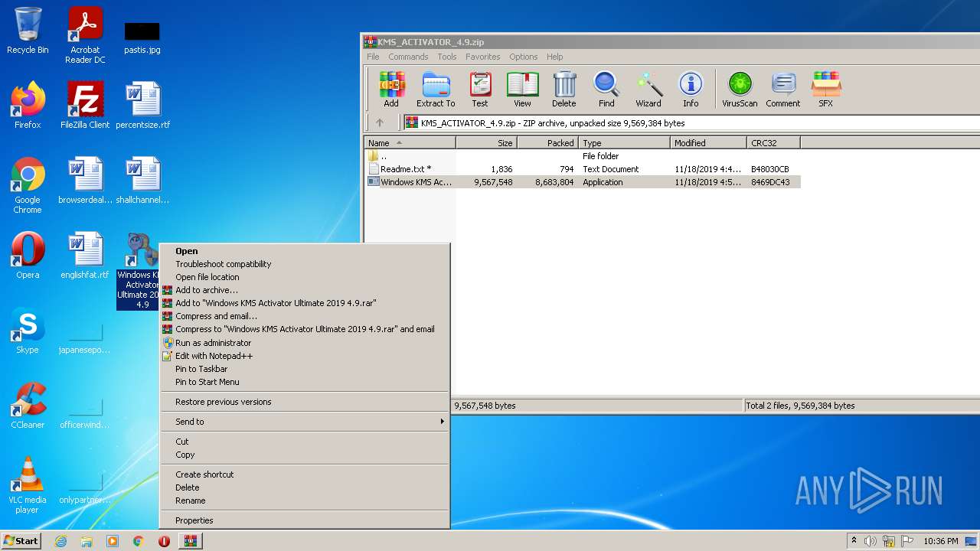Click the Test archive icon
This screenshot has height=551, width=980.
tap(480, 90)
